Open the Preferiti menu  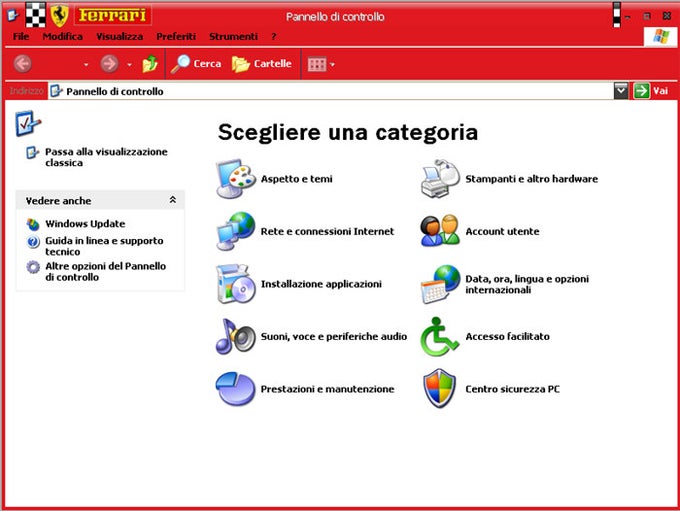(176, 36)
